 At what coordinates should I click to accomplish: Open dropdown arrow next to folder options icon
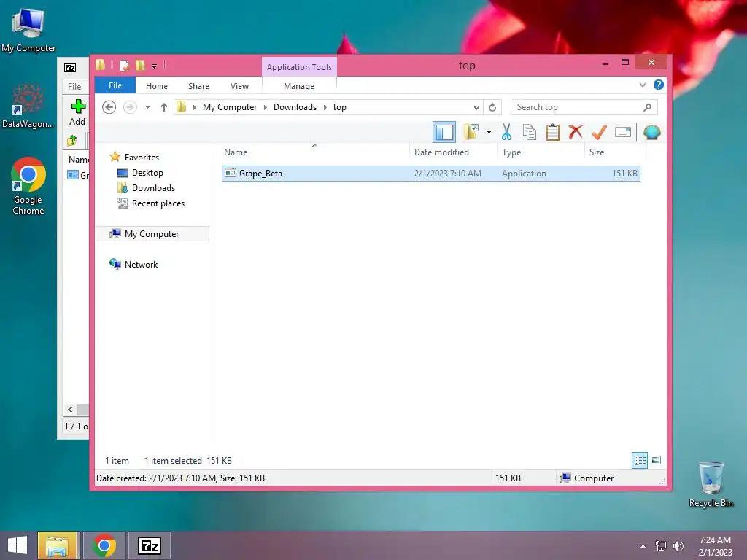[489, 132]
